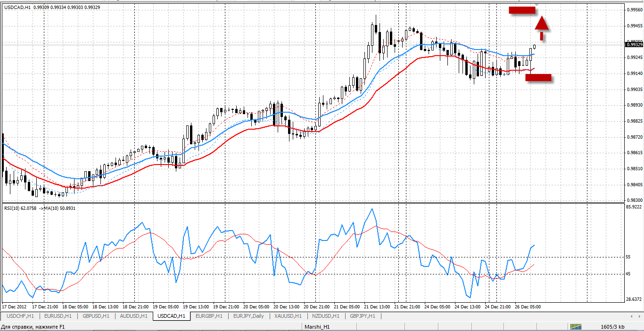The image size is (644, 331).
Task: Click the connection status bars icon
Action: (576, 327)
